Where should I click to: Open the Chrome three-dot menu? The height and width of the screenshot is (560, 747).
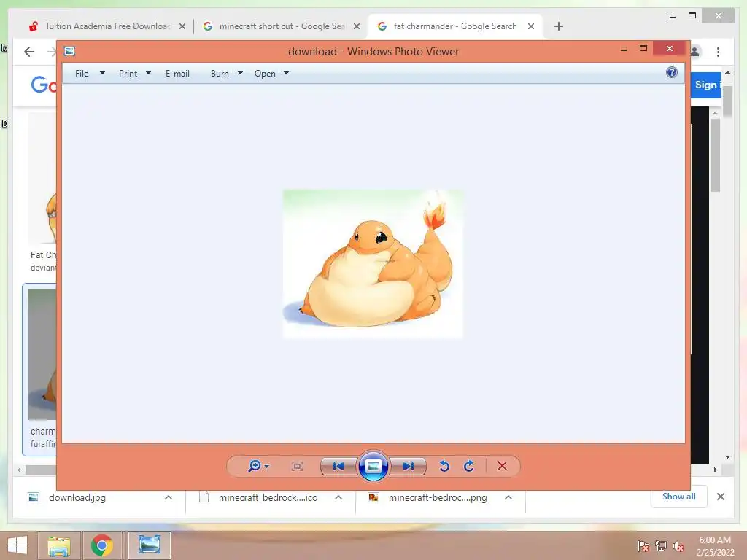(718, 52)
